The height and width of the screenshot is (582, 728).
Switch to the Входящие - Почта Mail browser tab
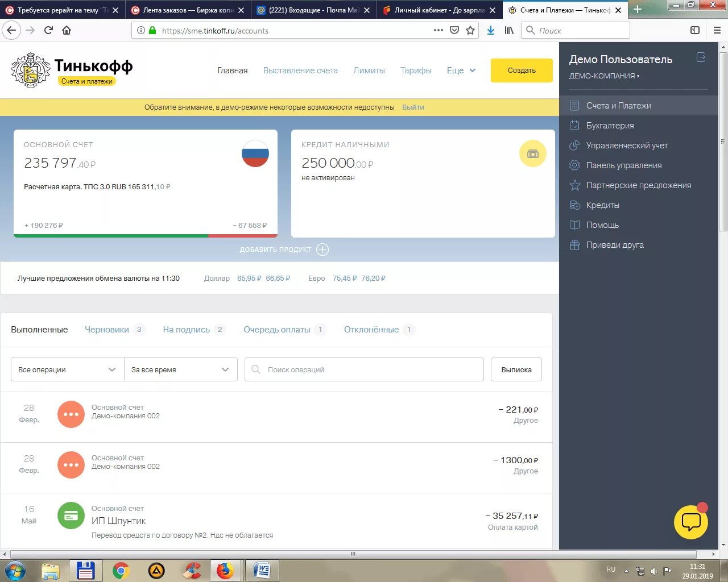point(313,10)
